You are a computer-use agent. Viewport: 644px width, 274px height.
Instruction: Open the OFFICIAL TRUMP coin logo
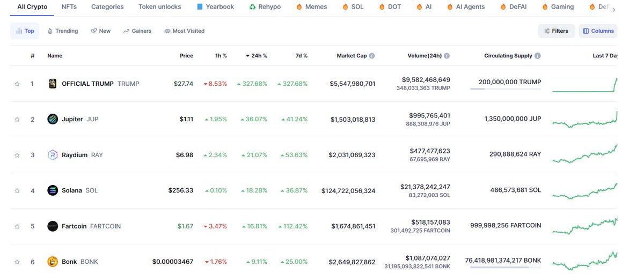(x=53, y=84)
